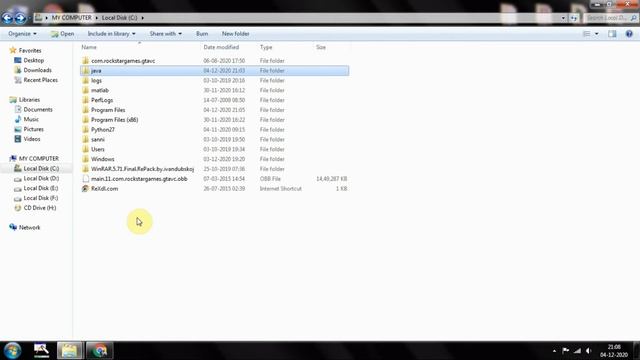The width and height of the screenshot is (640, 360).
Task: Click the OBB File type cell
Action: pos(270,179)
